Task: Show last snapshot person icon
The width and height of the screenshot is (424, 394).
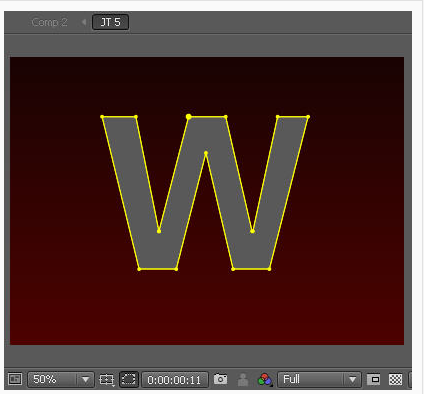Action: 243,379
